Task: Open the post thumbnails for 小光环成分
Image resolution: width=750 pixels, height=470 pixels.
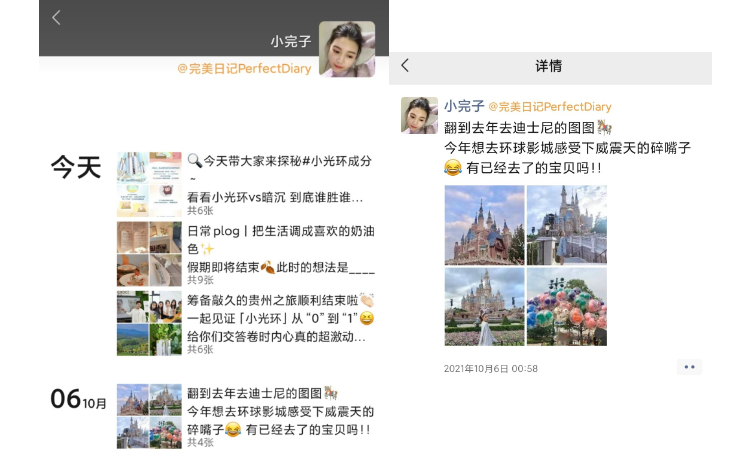Action: click(149, 184)
